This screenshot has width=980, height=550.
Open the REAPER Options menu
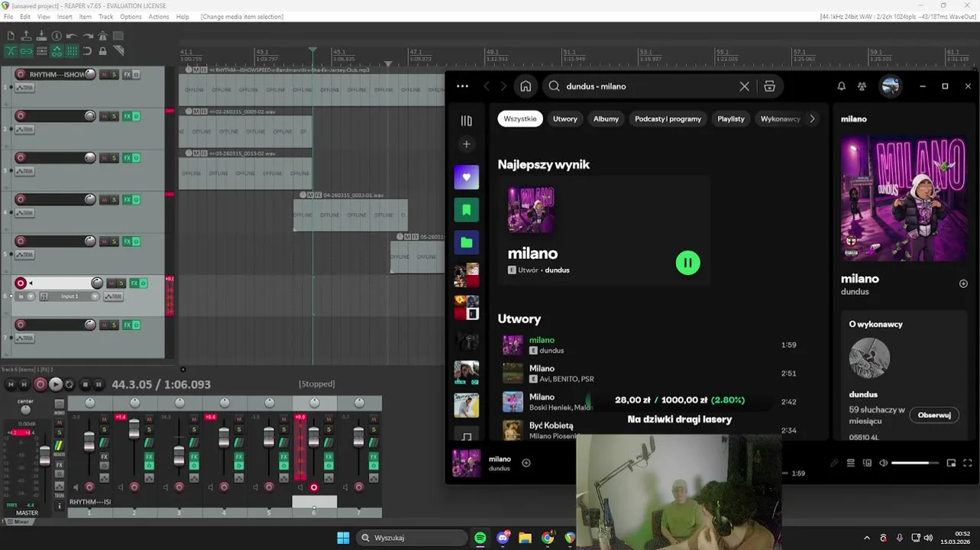point(131,17)
